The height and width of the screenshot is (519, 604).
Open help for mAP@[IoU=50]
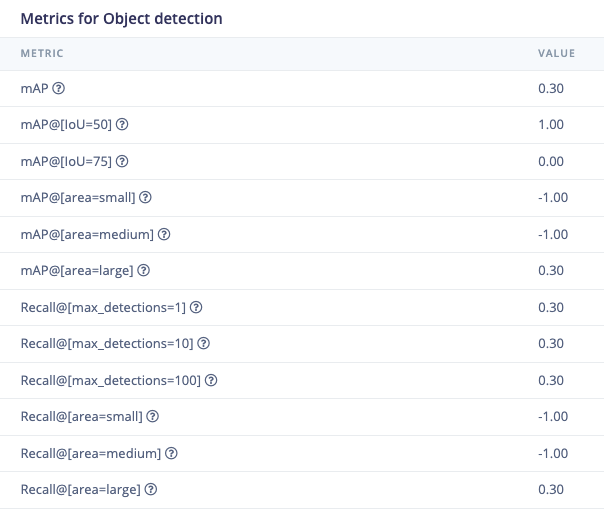pos(122,124)
